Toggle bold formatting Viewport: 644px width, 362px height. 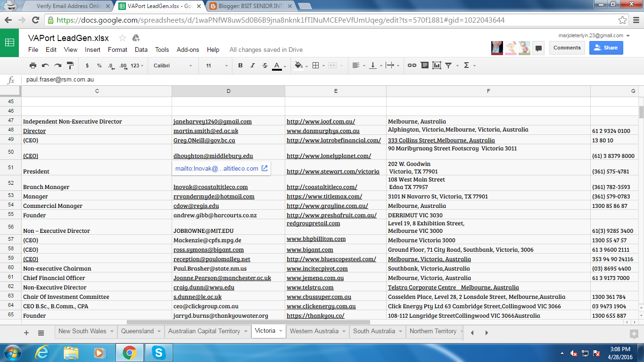[240, 66]
